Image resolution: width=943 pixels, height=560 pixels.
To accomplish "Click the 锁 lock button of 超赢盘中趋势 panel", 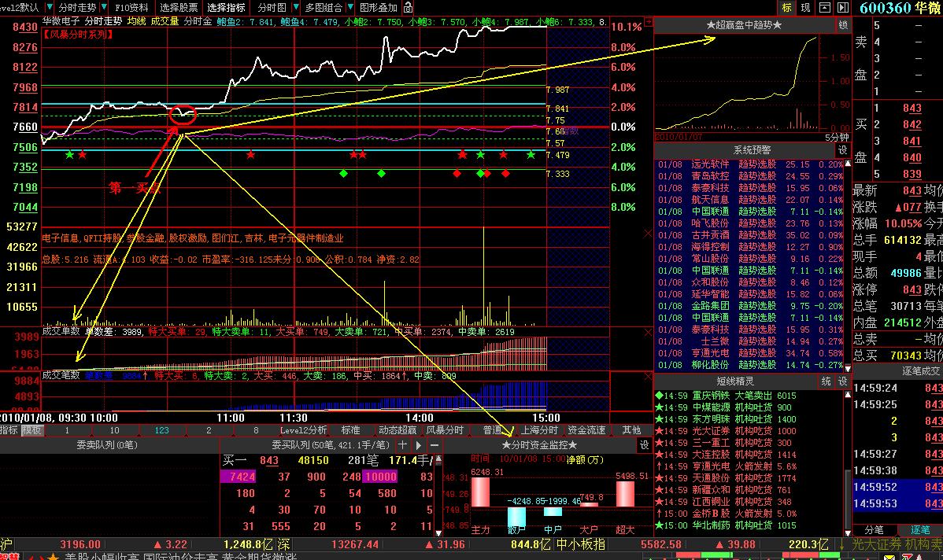I will tap(843, 25).
